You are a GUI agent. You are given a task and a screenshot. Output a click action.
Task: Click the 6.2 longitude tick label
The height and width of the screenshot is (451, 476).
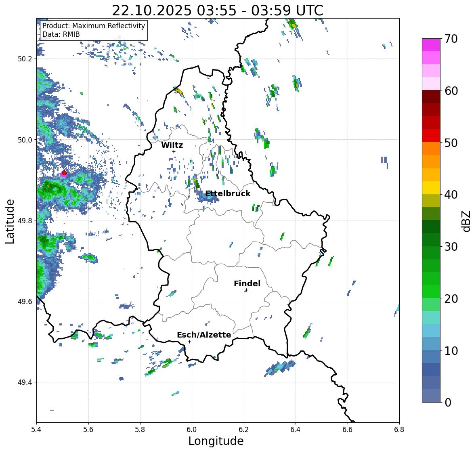(244, 430)
